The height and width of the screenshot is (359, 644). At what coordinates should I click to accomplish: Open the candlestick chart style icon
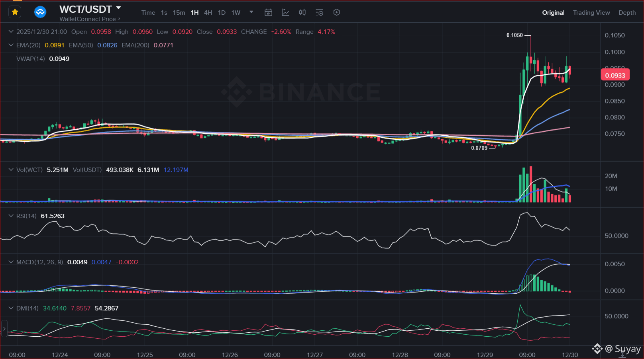[302, 13]
